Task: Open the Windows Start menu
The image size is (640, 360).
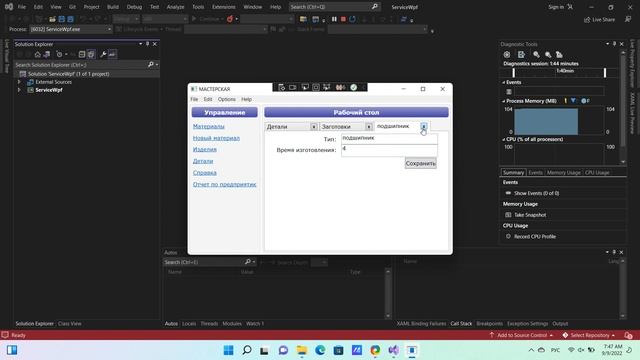Action: click(x=229, y=350)
